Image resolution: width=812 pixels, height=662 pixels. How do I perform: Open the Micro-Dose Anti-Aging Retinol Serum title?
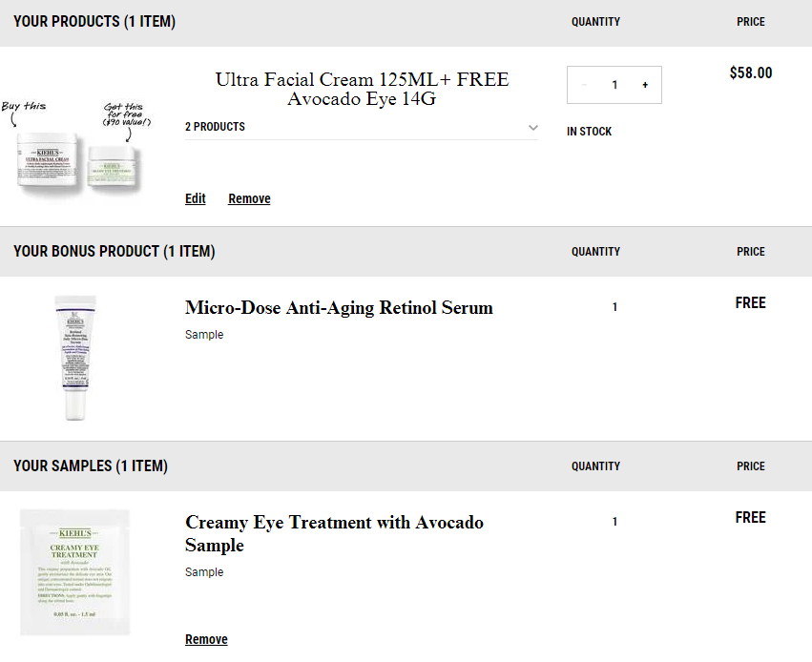(x=339, y=307)
